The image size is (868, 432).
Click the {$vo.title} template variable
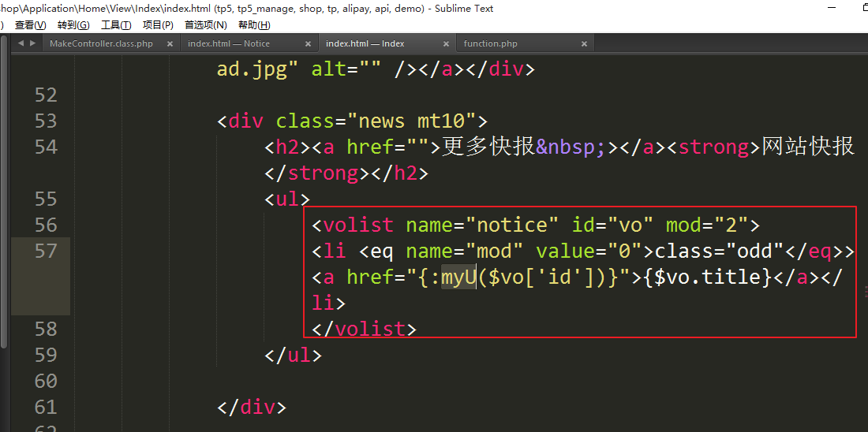coord(705,277)
